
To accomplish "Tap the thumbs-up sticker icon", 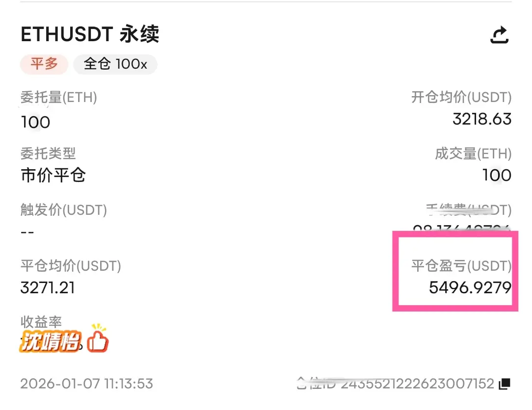I will [98, 338].
